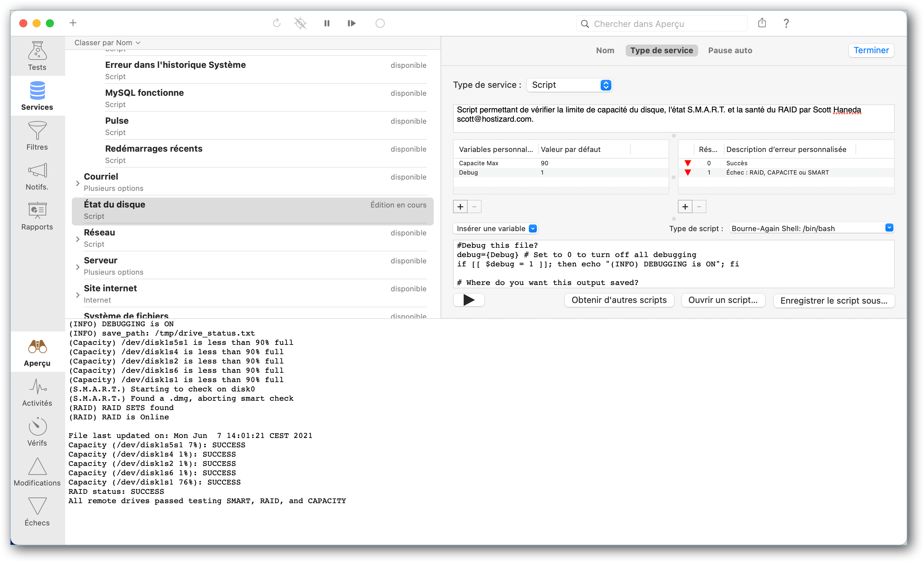The height and width of the screenshot is (562, 924).
Task: Click the step-forward play toolbar button
Action: (352, 23)
